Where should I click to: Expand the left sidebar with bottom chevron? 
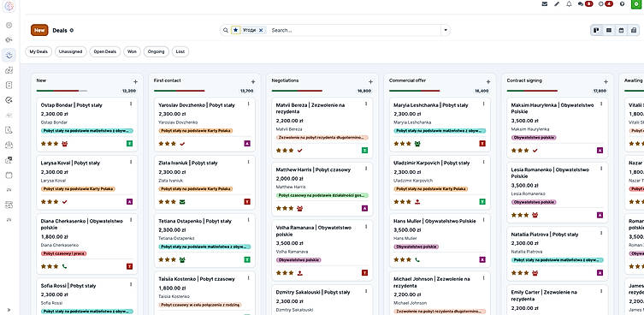pos(9,310)
